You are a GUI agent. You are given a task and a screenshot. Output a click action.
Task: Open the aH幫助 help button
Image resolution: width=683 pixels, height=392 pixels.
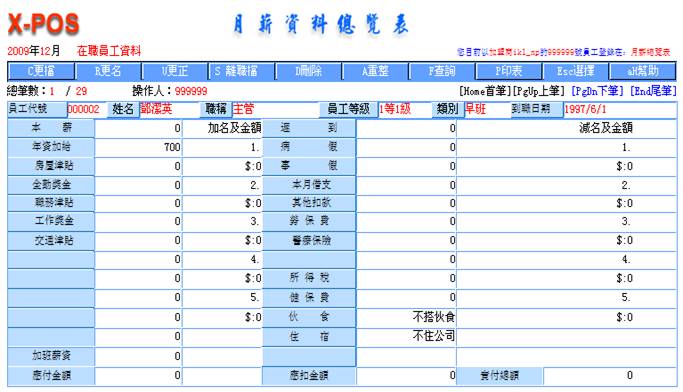tap(642, 71)
